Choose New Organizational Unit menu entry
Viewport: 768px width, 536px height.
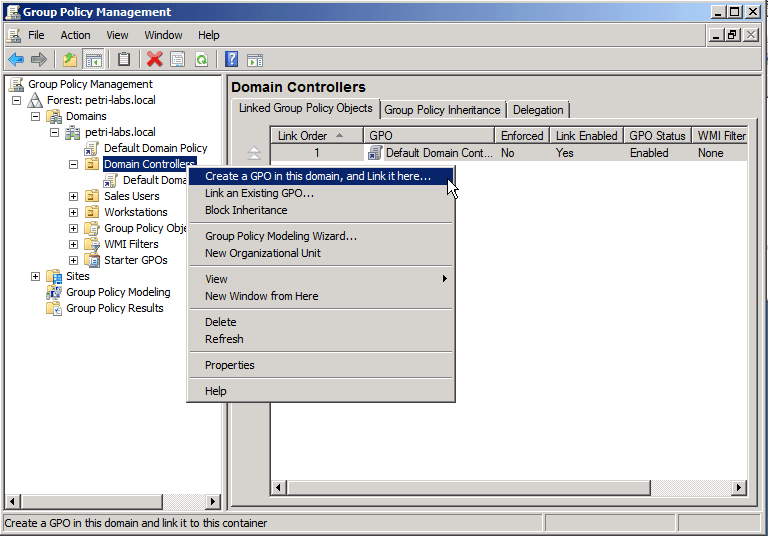[321, 253]
